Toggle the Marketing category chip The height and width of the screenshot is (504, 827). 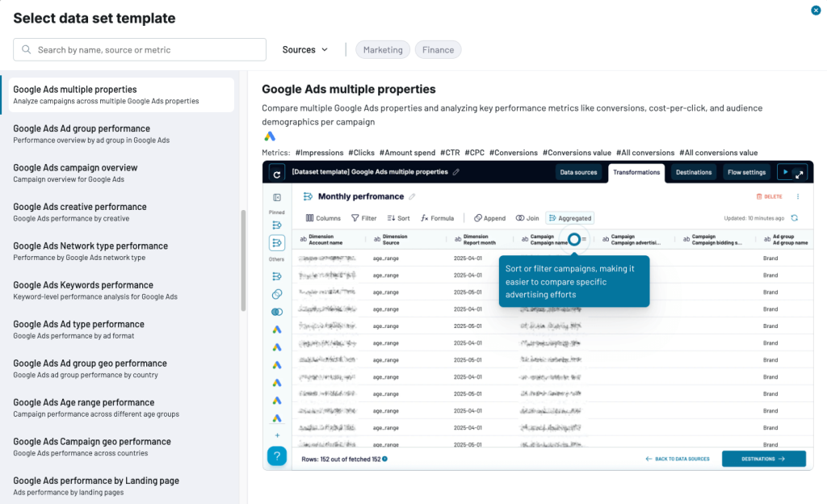(x=382, y=49)
